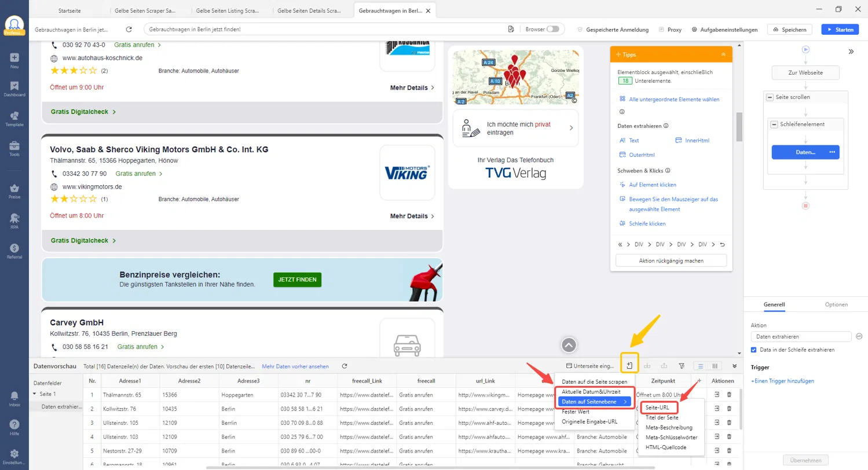Go to first breadcrumb level with double-left chevron
868x470 pixels.
(620, 244)
